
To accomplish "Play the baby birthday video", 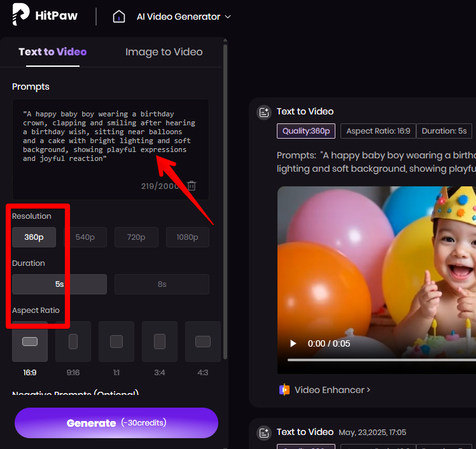I will (293, 344).
